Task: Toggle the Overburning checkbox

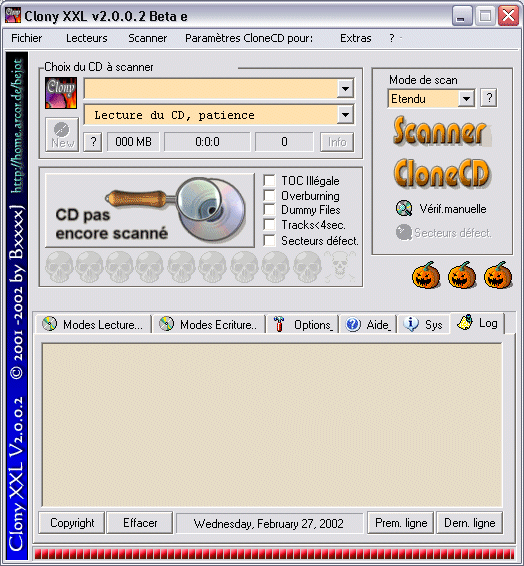Action: click(269, 195)
